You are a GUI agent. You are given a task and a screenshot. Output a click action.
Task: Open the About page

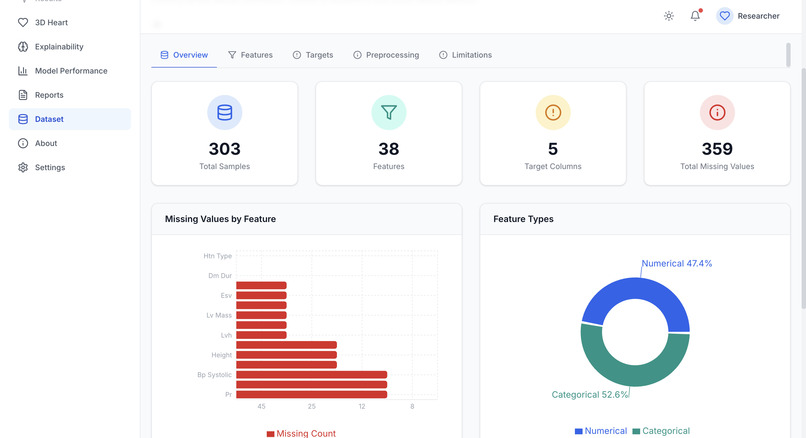tap(70, 143)
